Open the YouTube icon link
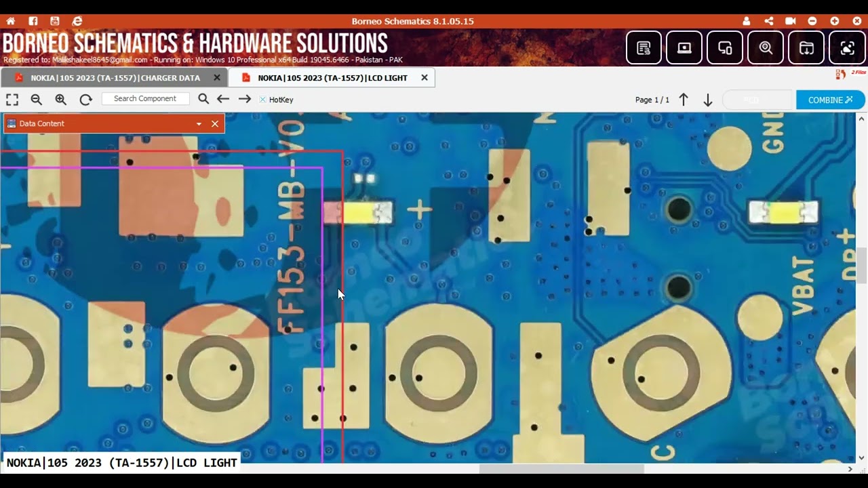 point(55,21)
